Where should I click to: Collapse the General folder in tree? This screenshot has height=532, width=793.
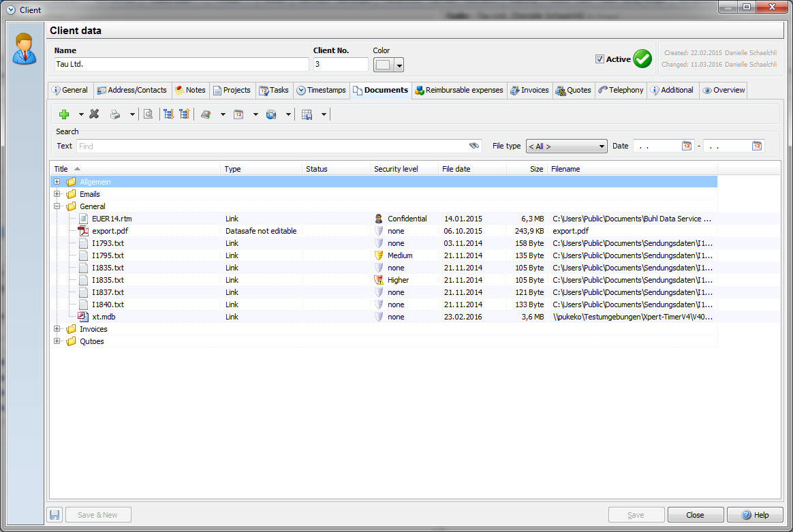pyautogui.click(x=57, y=206)
